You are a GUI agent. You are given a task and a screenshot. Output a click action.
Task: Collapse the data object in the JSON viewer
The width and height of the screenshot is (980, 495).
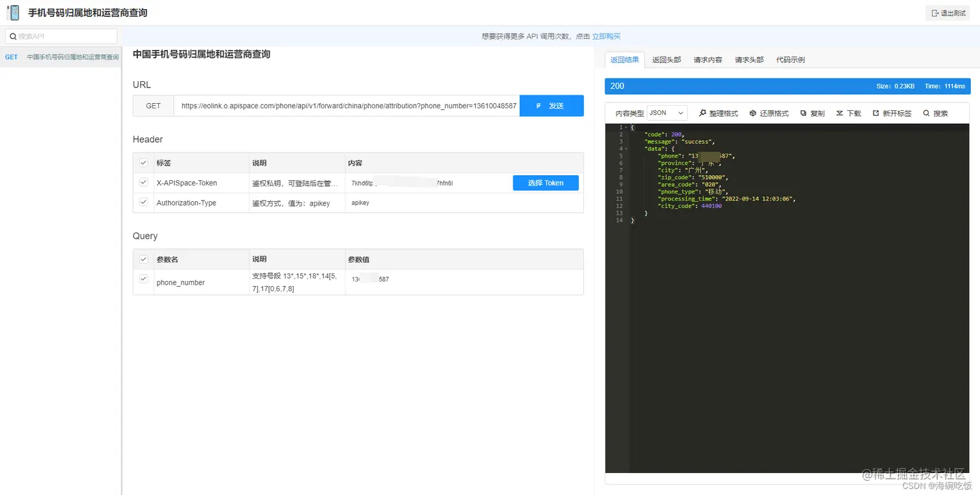pyautogui.click(x=626, y=148)
